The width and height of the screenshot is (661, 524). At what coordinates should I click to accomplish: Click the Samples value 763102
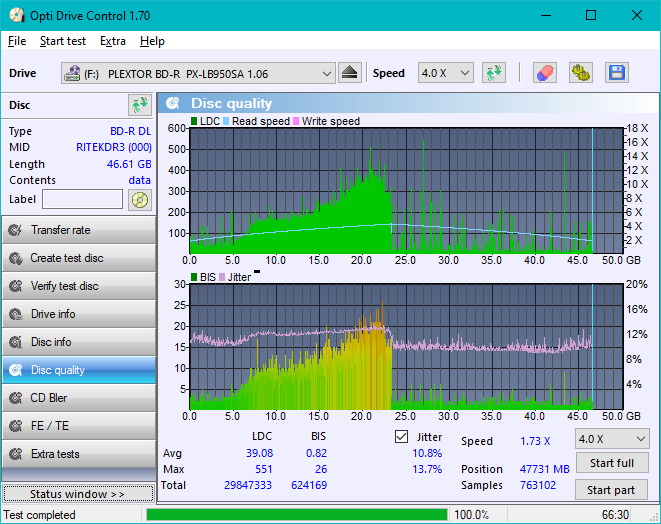click(538, 485)
